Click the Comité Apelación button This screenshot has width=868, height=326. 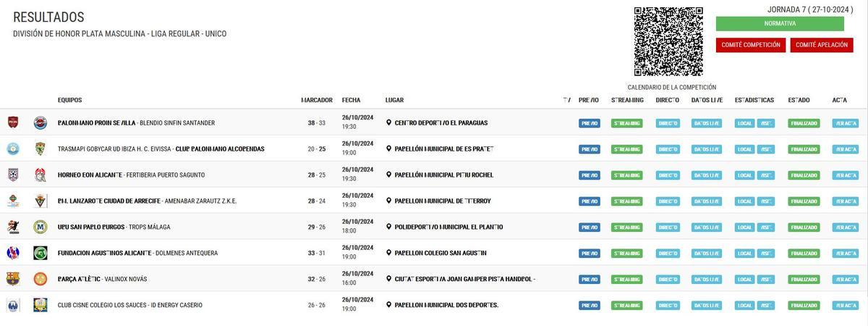click(822, 45)
